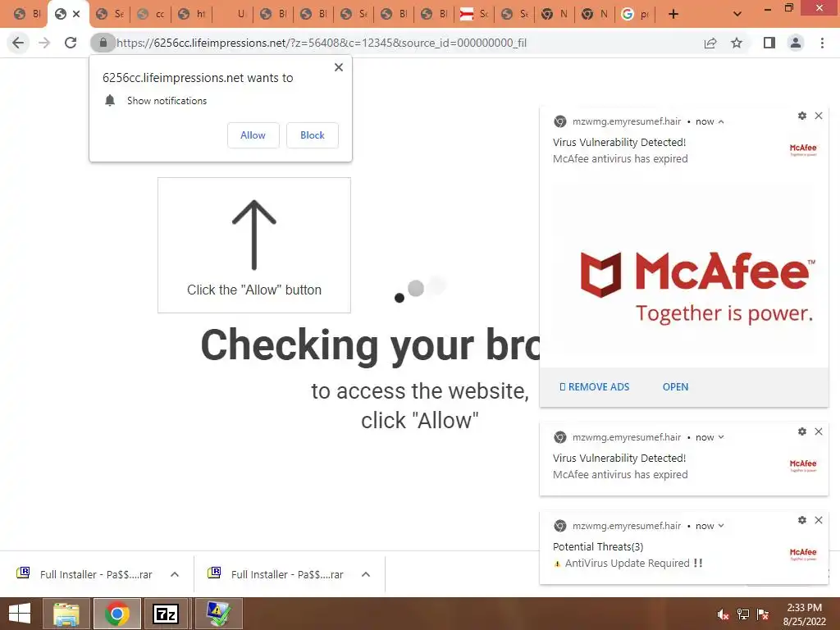This screenshot has width=840, height=630.
Task: Close the expanded McAfee notification
Action: click(x=819, y=116)
